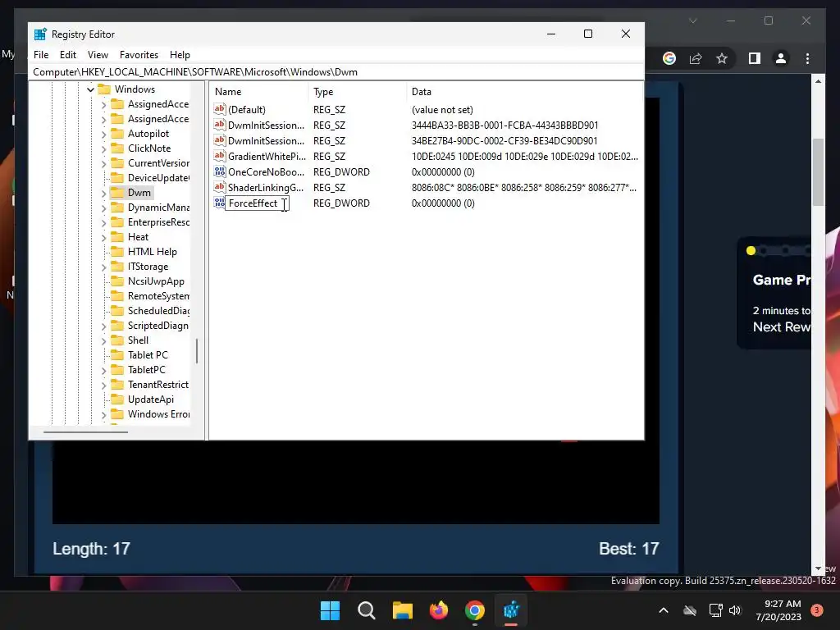Click Chrome's Google icon in address bar
Viewport: 840px width, 630px height.
pyautogui.click(x=669, y=58)
